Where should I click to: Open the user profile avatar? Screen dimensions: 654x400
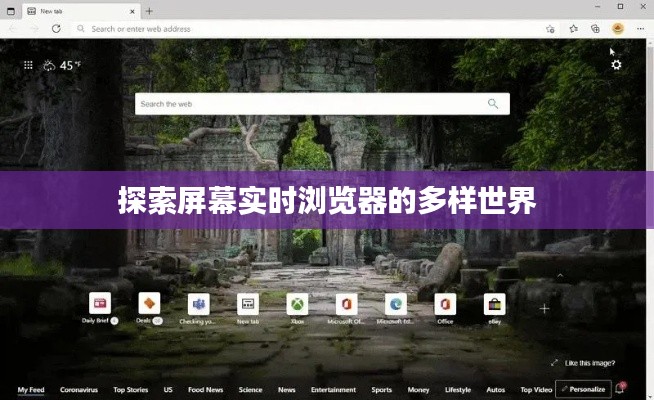click(618, 29)
